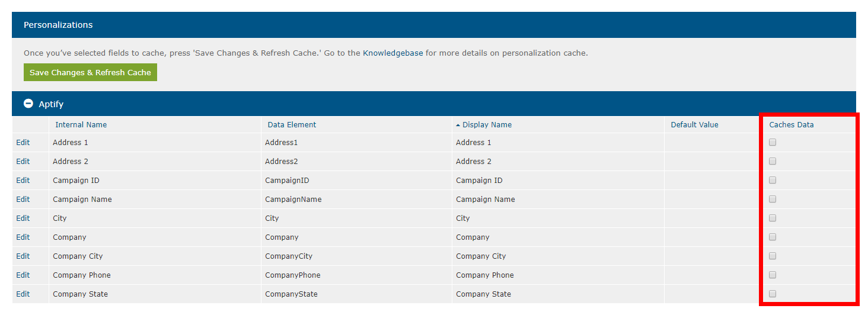Toggle Company cache checkbox
This screenshot has width=868, height=315.
[x=773, y=237]
